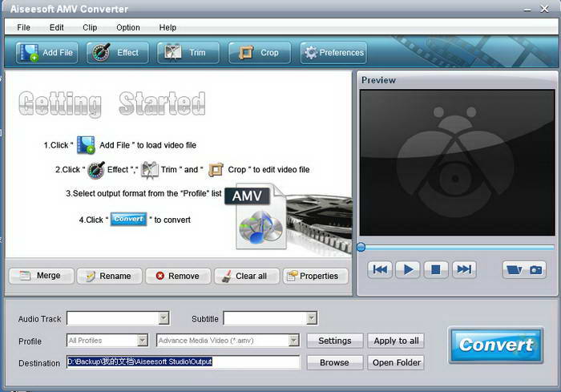The height and width of the screenshot is (392, 561).
Task: Open the Clip menu
Action: coord(90,27)
